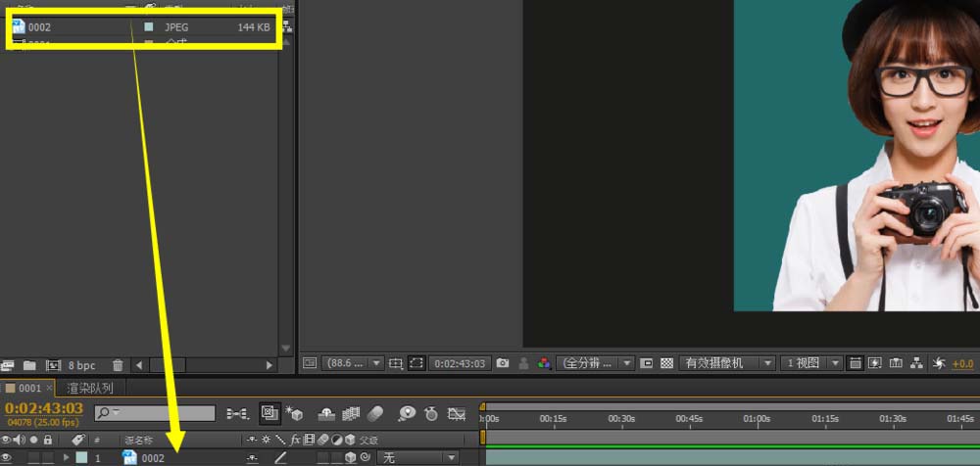
Task: Click Project panel horizontal scroll left arrow
Action: point(139,365)
